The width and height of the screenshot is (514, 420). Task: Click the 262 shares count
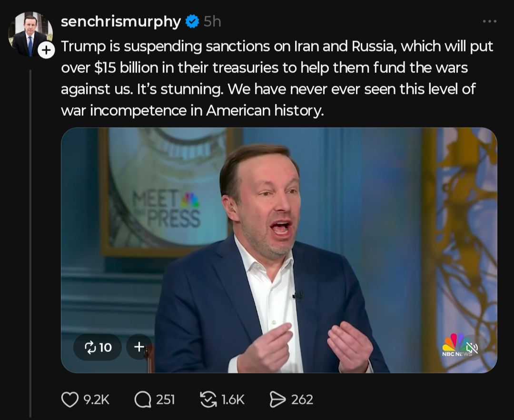(x=302, y=399)
